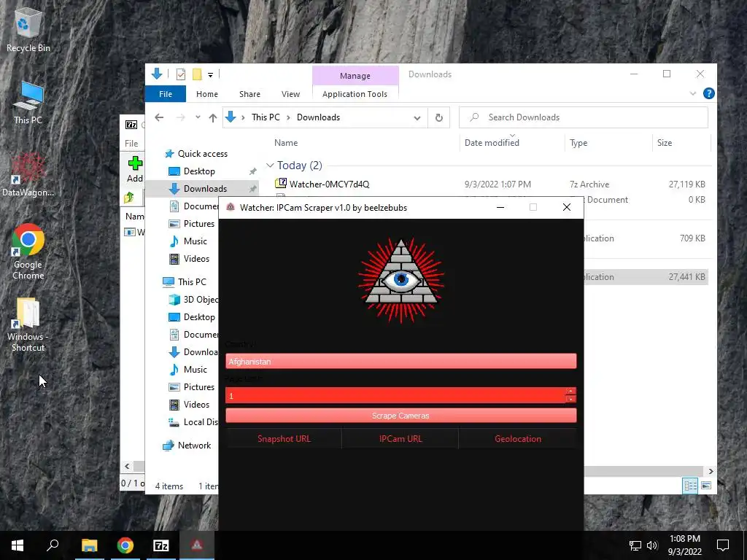Screen dimensions: 747x560
Task: Click the Search Downloads box
Action: click(583, 117)
